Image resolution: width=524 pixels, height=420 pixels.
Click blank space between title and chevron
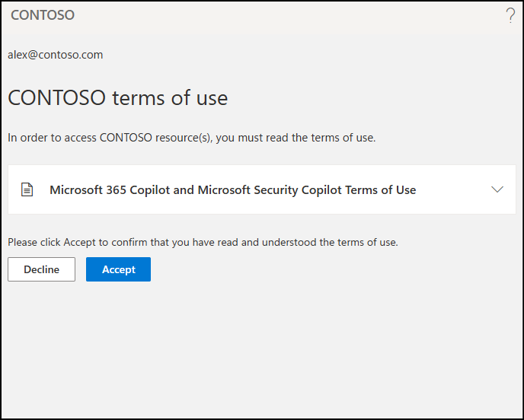(x=453, y=189)
